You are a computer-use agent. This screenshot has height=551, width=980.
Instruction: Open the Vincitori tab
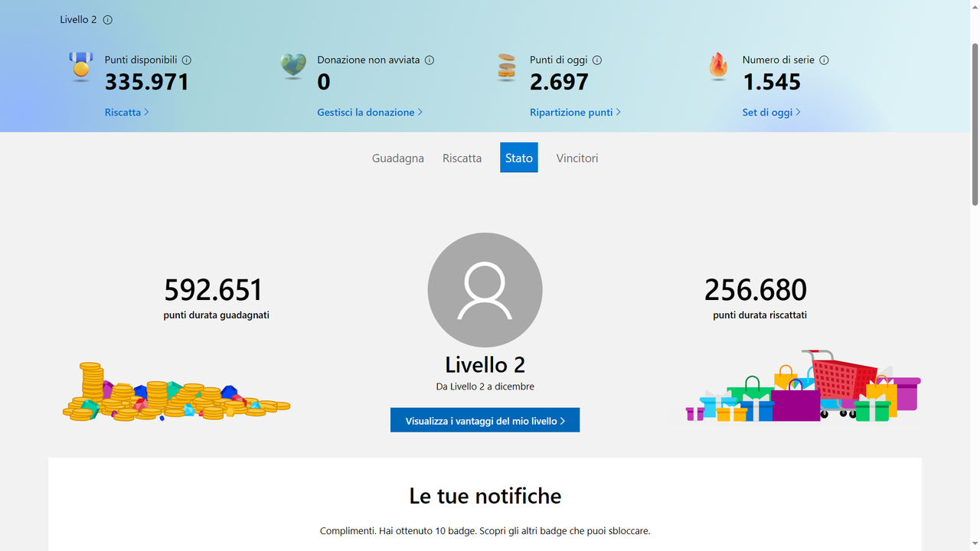coord(577,158)
